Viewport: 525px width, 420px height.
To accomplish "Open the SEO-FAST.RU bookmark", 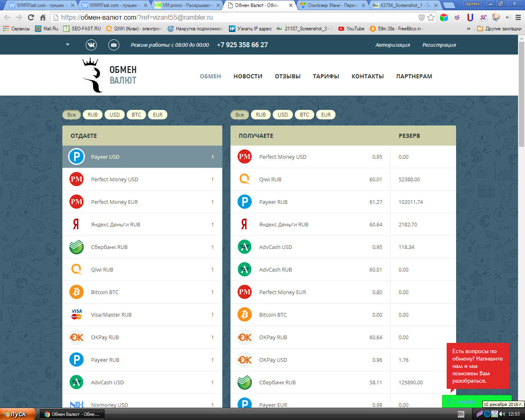I will (82, 29).
